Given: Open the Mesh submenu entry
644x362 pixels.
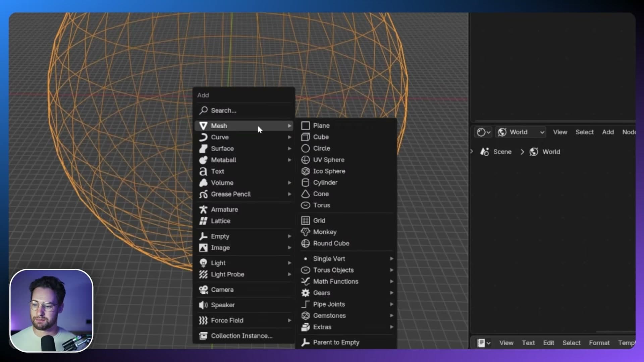Looking at the screenshot, I should tap(244, 126).
